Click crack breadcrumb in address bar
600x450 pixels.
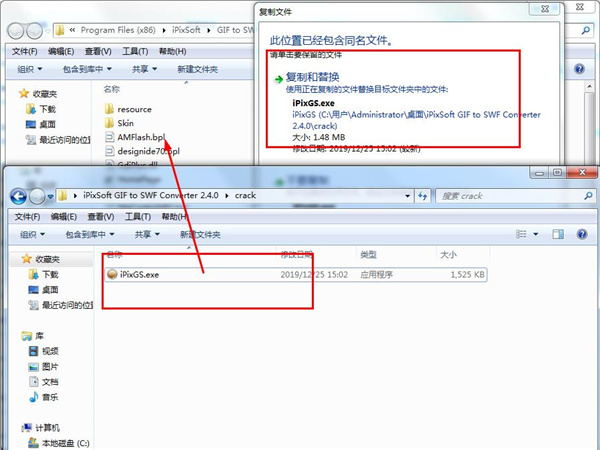(x=245, y=195)
